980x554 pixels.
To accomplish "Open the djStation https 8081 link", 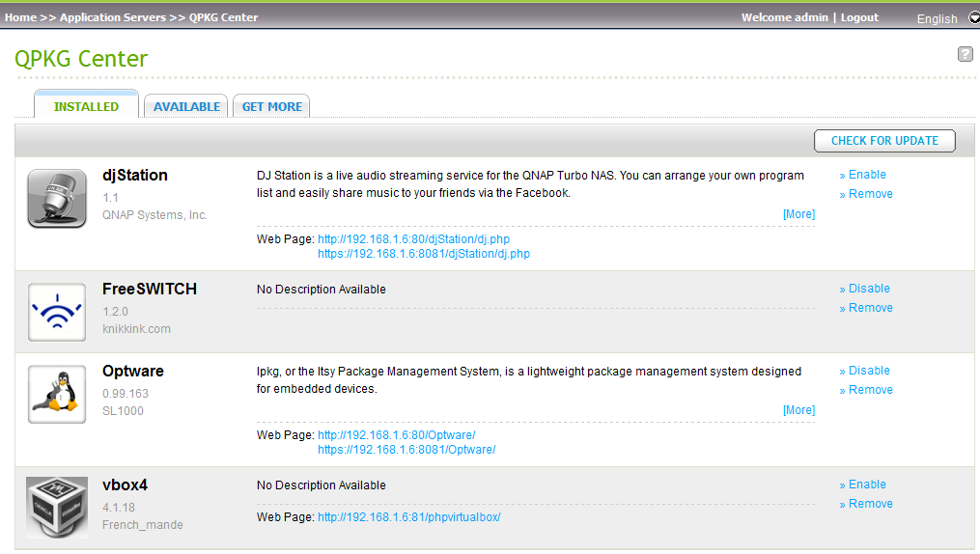I will [x=423, y=254].
